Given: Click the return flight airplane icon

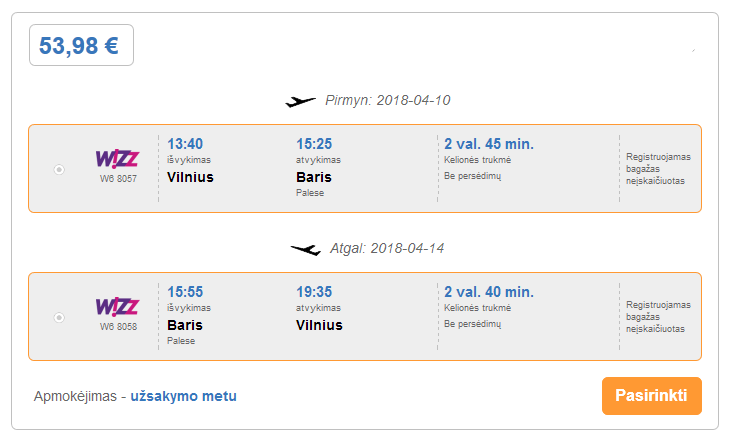Looking at the screenshot, I should pyautogui.click(x=306, y=249).
